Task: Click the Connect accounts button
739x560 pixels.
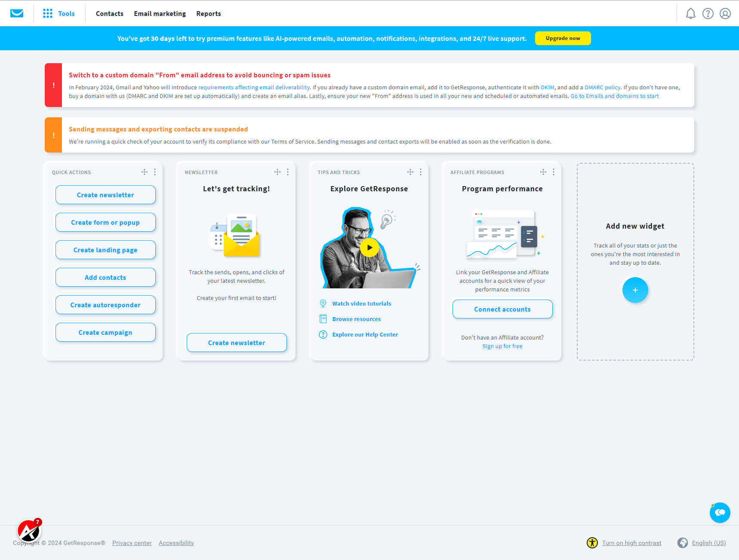Action: (502, 309)
